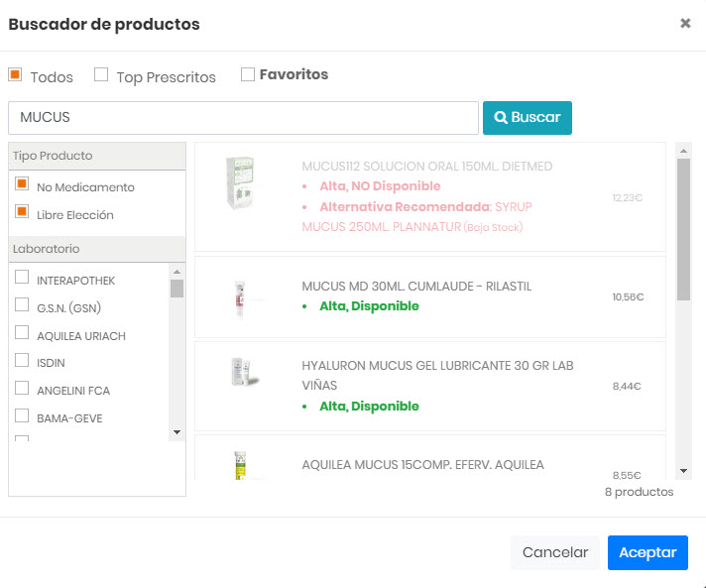Image resolution: width=706 pixels, height=588 pixels.
Task: Click the product results scroll-down arrow
Action: coord(683,471)
